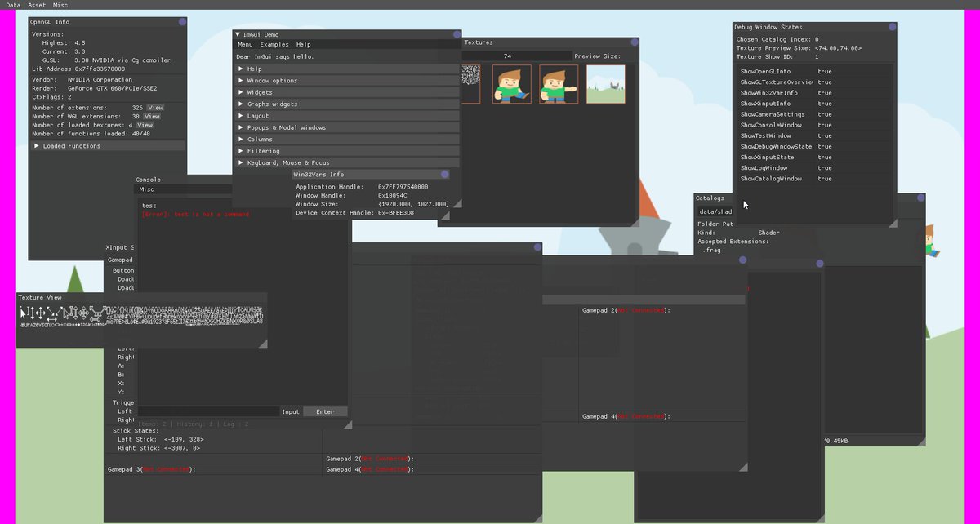Expand the Window options section
This screenshot has width=980, height=524.
(x=346, y=81)
